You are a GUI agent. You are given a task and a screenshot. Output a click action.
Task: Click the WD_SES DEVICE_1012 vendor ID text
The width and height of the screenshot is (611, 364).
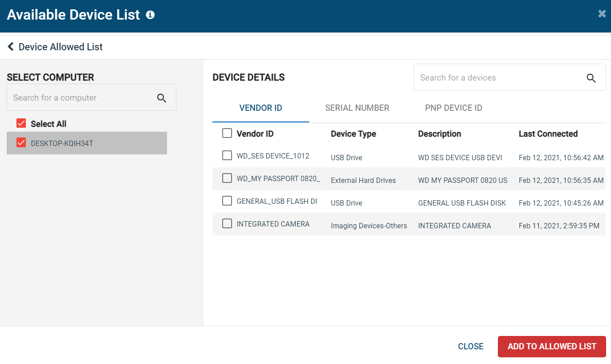point(273,156)
